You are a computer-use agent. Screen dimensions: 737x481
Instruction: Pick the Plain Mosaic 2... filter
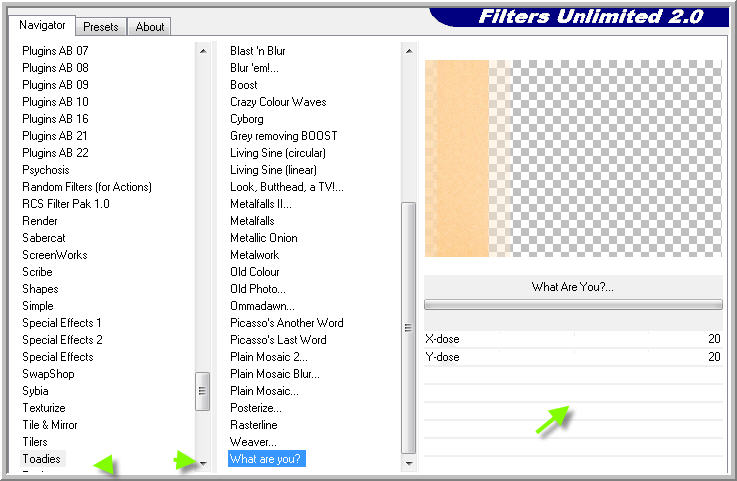tap(268, 357)
